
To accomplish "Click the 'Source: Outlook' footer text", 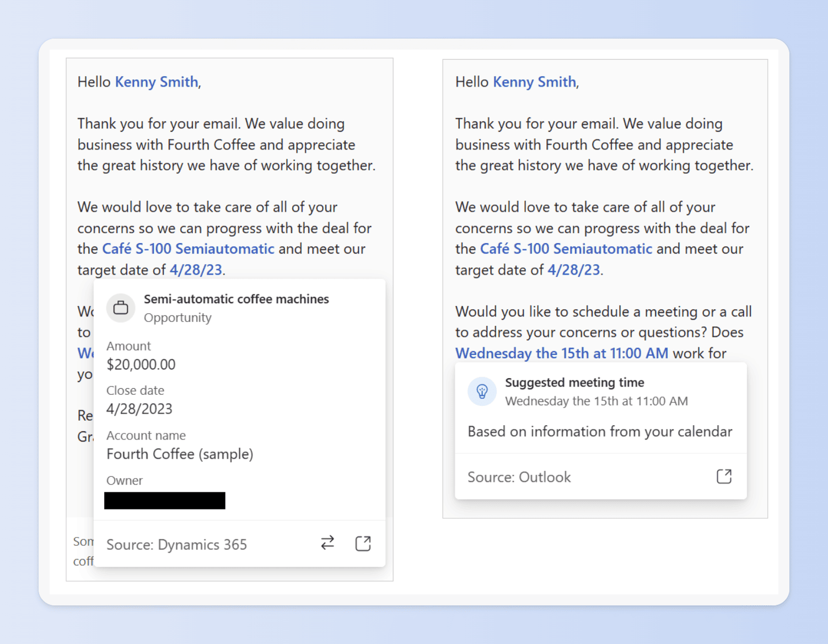I will point(519,477).
